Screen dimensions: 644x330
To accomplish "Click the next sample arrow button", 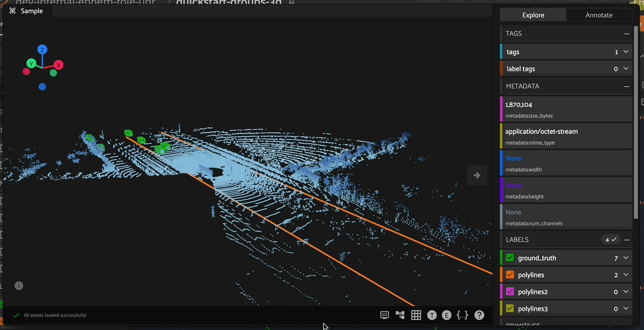I will (477, 175).
